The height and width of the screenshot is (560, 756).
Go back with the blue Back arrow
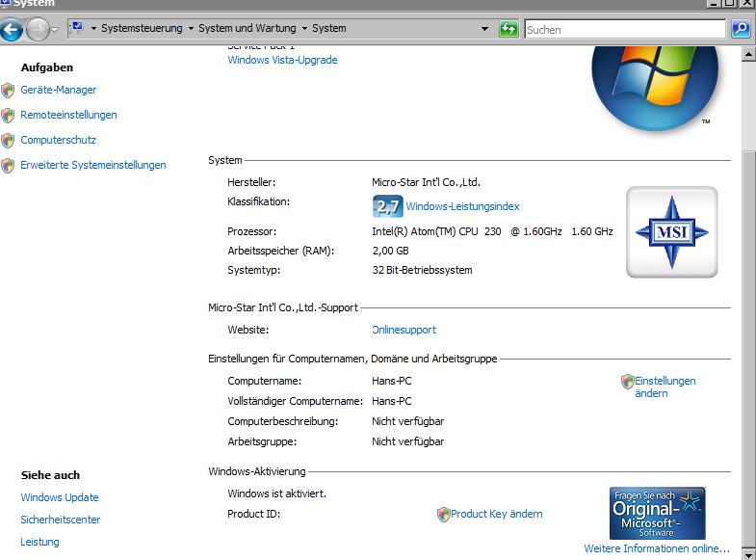(x=12, y=30)
